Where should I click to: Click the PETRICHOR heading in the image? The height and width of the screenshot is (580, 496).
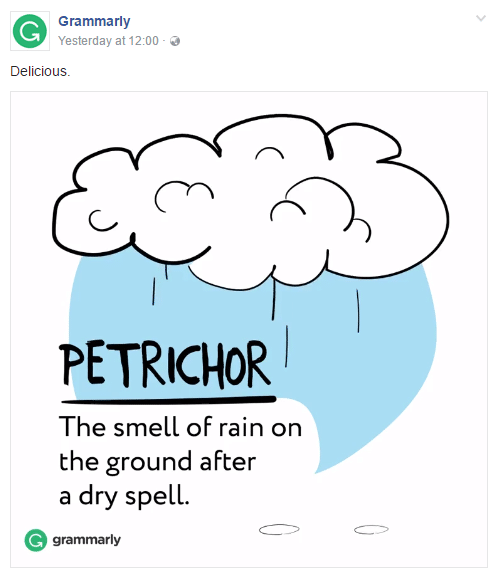[x=165, y=365]
